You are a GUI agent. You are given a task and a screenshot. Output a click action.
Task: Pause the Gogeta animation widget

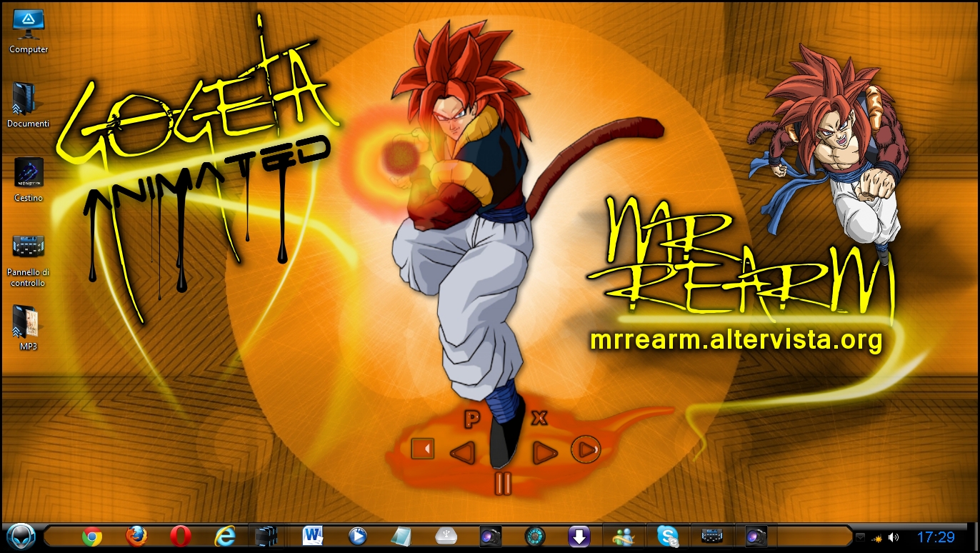coord(503,484)
